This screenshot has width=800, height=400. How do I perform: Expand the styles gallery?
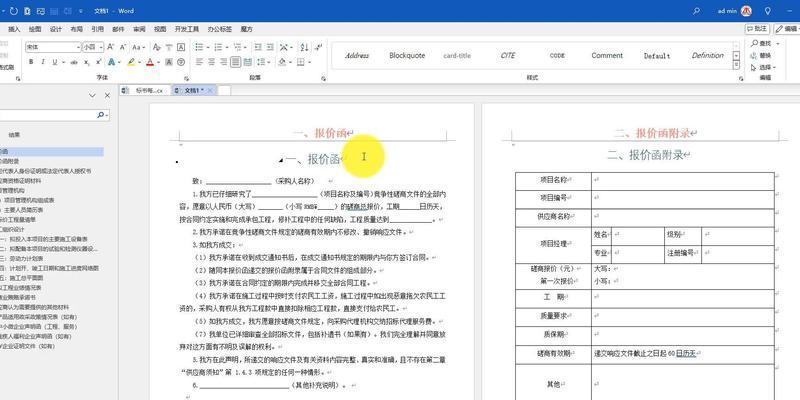(x=736, y=65)
